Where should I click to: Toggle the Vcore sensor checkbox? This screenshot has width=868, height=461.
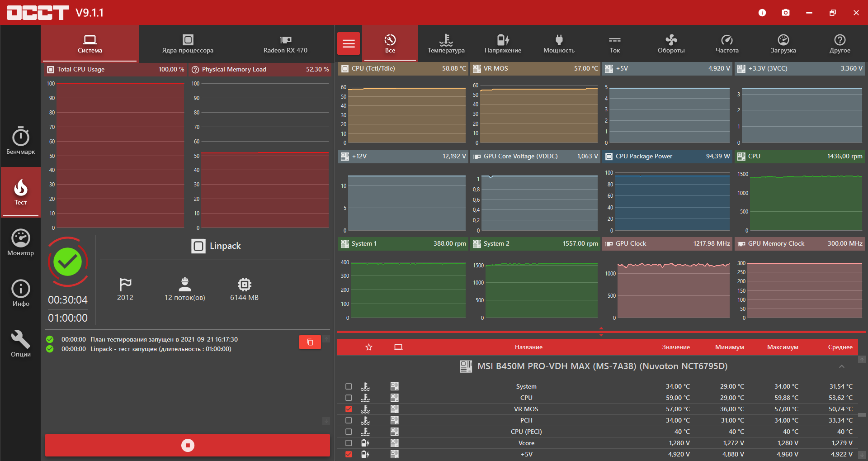coord(349,443)
